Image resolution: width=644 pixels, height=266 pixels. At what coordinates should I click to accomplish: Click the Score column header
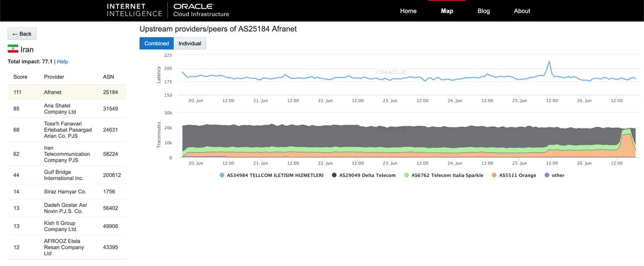(x=20, y=77)
